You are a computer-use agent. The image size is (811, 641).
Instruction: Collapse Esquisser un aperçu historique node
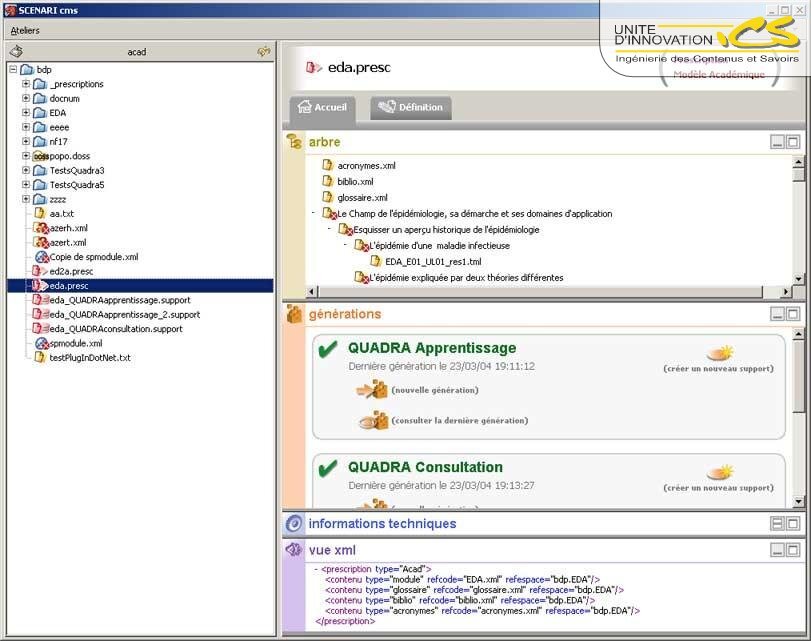pos(329,229)
